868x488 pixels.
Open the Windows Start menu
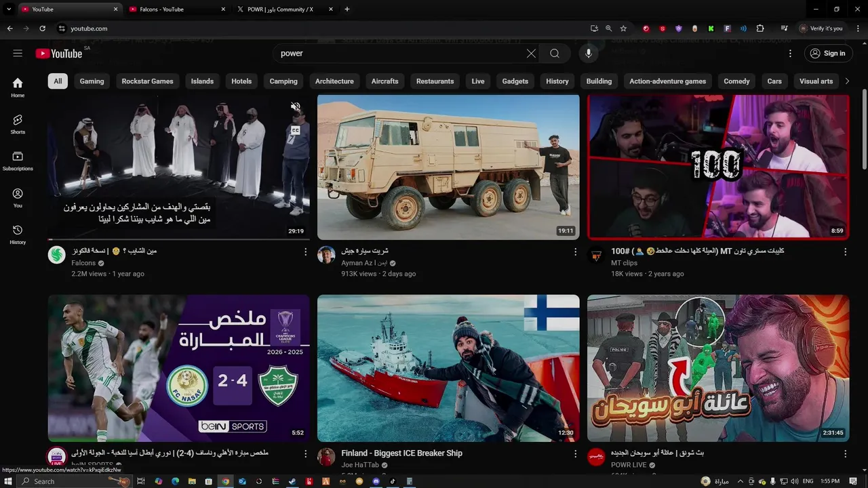(9, 481)
